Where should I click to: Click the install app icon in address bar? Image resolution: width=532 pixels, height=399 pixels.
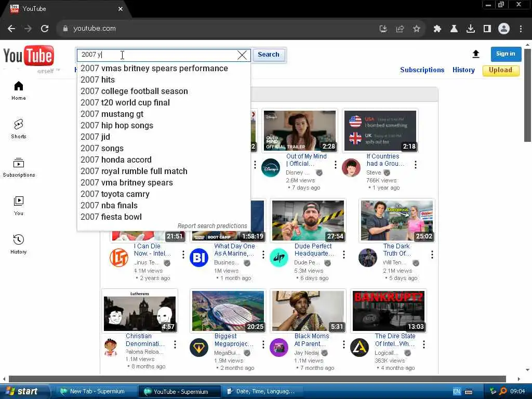click(x=383, y=29)
